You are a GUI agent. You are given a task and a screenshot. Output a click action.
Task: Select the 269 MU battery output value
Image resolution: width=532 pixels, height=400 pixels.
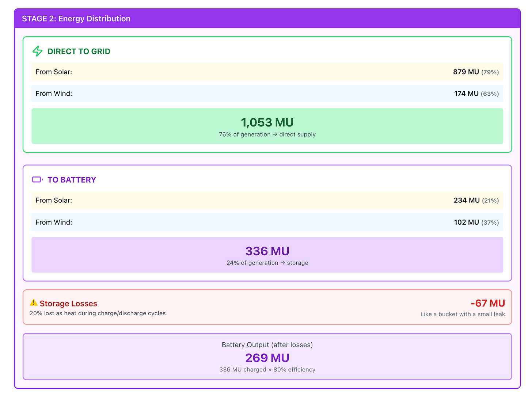point(267,358)
